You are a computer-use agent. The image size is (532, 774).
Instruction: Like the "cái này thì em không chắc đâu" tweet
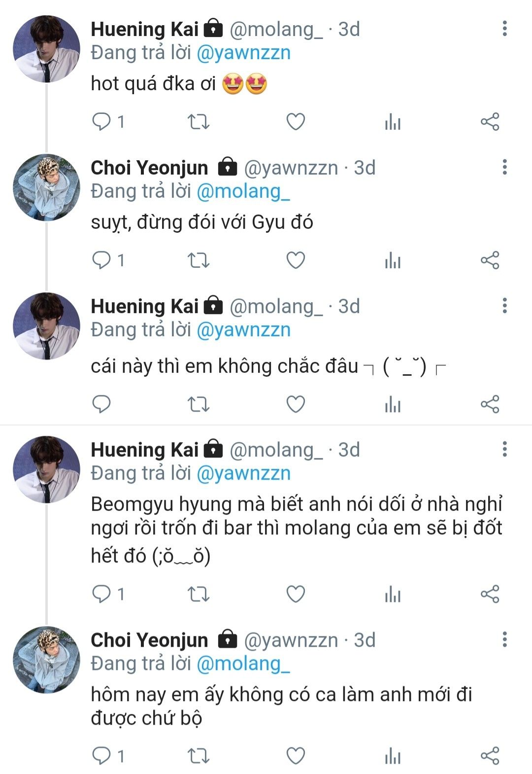296,404
